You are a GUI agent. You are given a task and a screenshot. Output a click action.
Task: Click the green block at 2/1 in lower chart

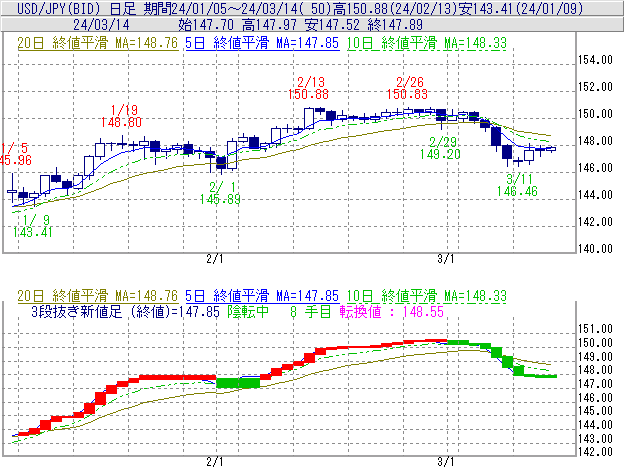coord(238,383)
